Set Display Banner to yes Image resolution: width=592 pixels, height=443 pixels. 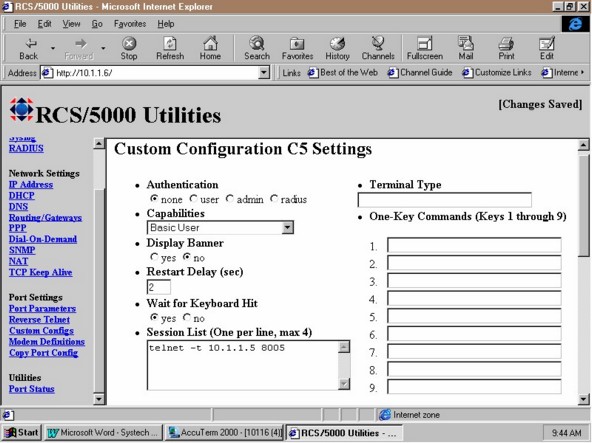point(154,257)
